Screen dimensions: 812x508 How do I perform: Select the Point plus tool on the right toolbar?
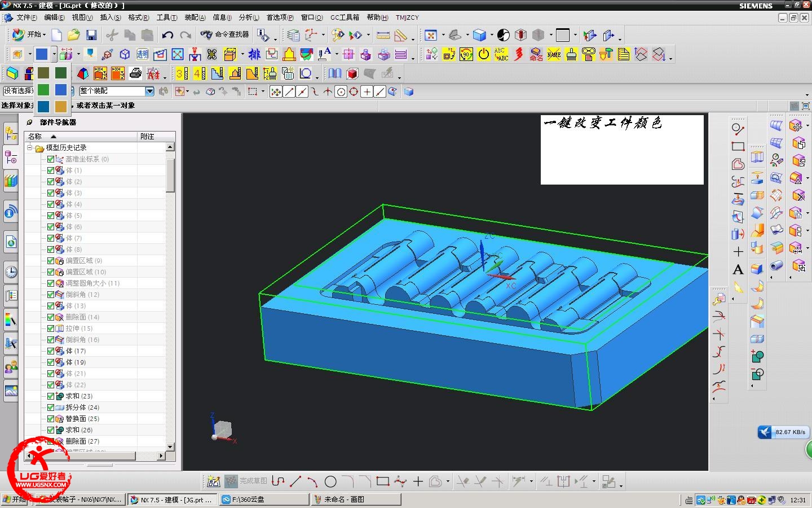coord(738,252)
